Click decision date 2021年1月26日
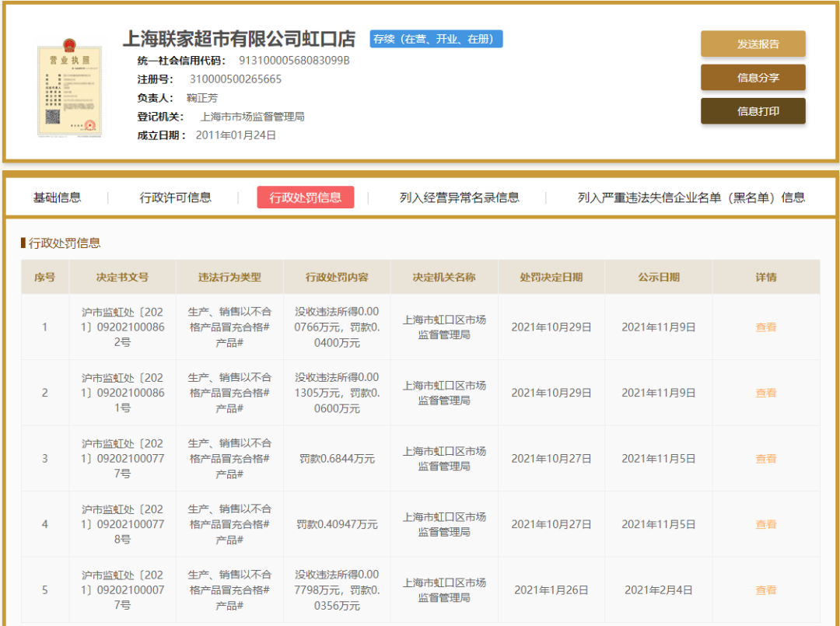 551,590
